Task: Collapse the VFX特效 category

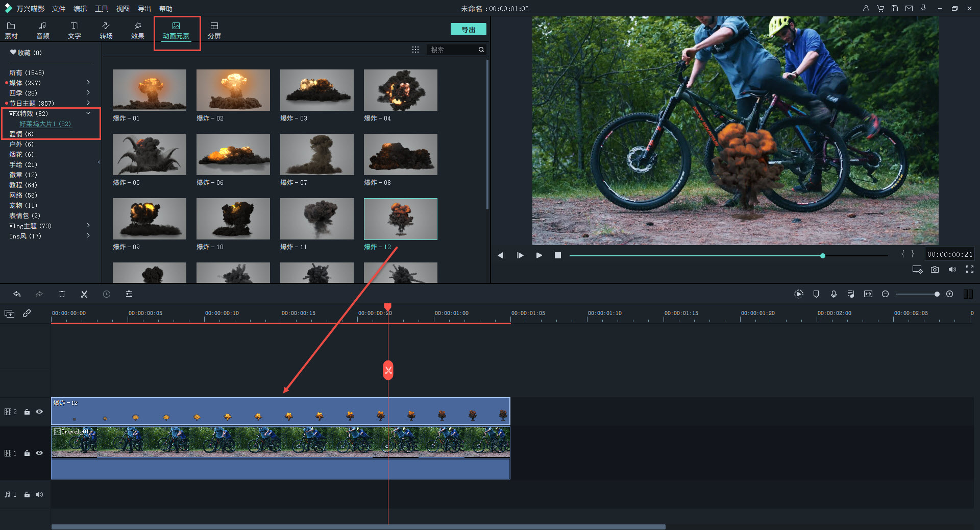Action: [x=88, y=113]
